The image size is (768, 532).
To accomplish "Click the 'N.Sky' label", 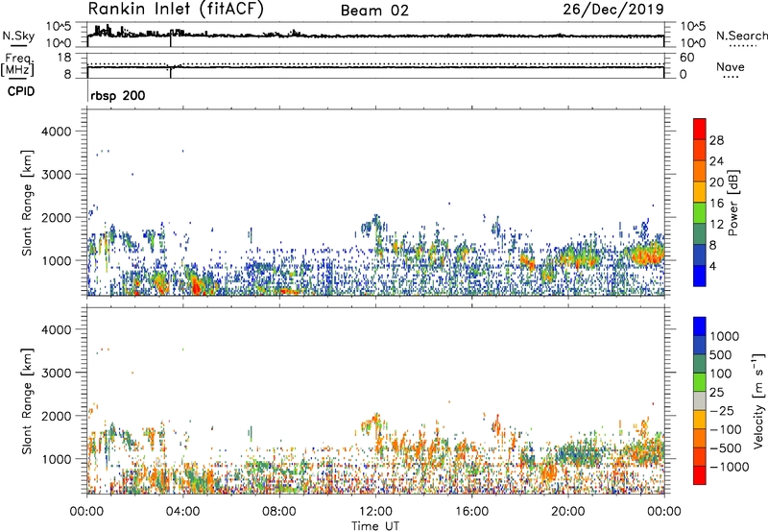I will point(18,36).
